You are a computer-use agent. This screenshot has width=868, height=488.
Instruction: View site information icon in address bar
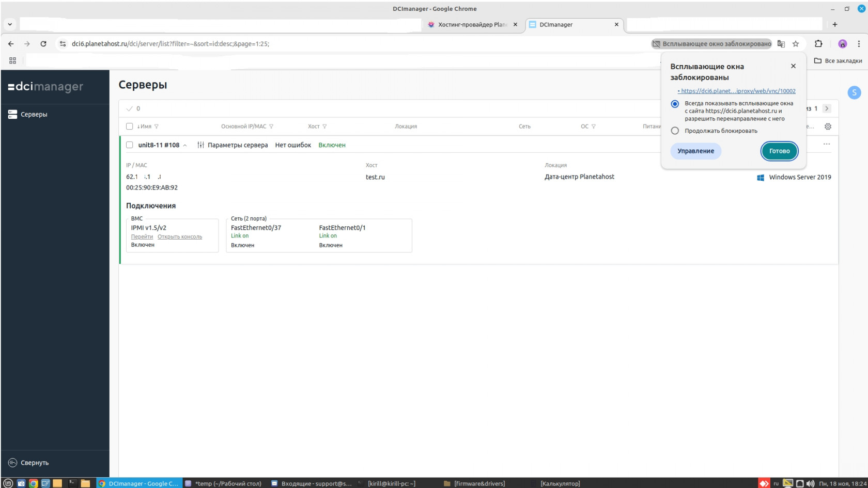pyautogui.click(x=63, y=44)
